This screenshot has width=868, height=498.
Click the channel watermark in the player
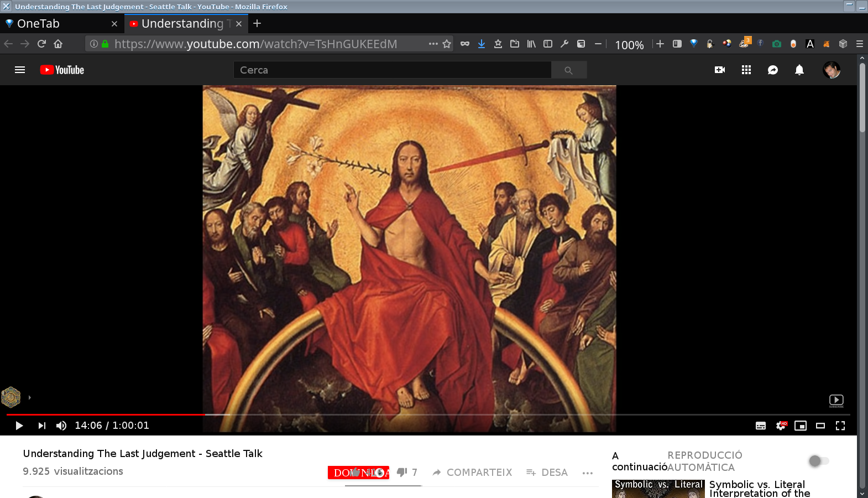pyautogui.click(x=11, y=397)
